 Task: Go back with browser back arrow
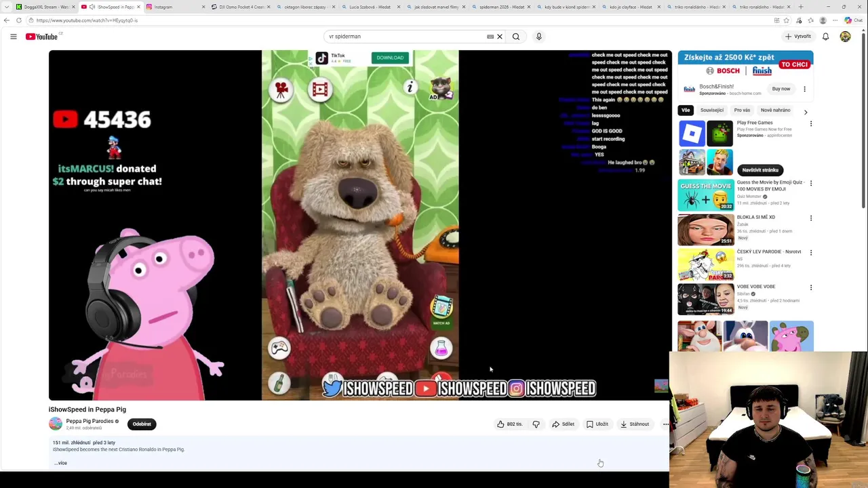(7, 20)
